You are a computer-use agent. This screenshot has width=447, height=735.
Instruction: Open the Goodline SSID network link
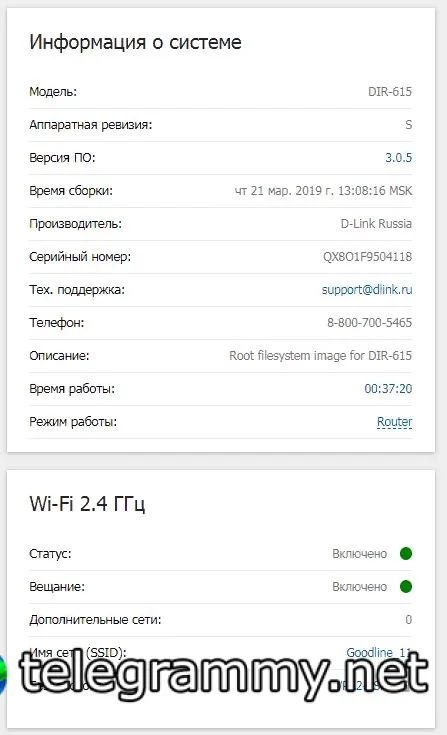tap(379, 652)
